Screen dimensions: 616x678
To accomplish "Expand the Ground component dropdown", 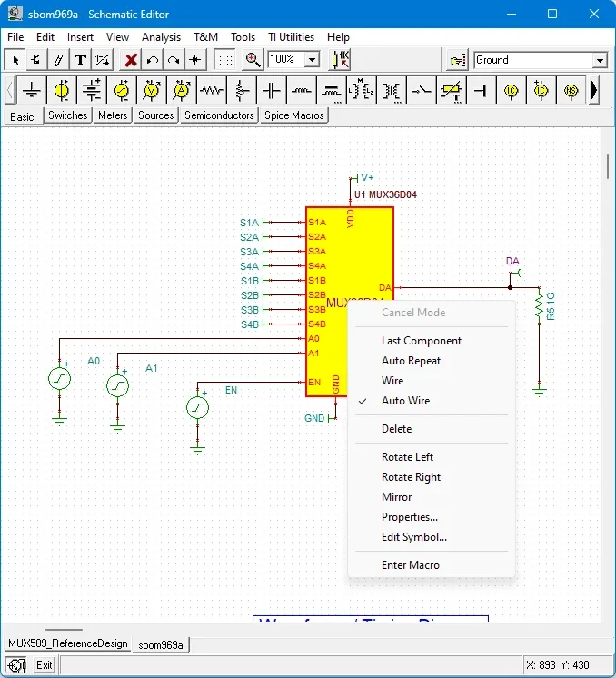I will [599, 60].
